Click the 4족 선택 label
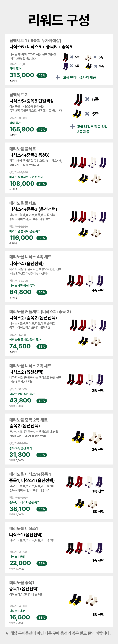 [x=98, y=290]
